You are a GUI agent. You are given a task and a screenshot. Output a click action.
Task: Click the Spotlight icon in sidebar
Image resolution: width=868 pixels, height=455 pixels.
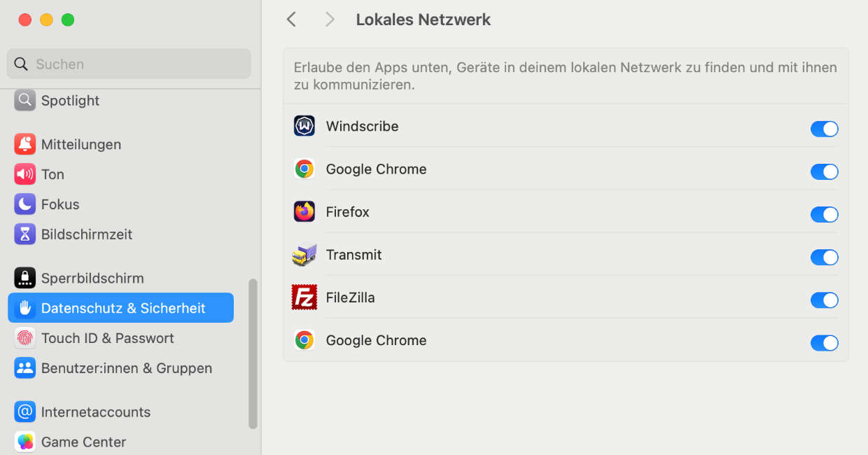pyautogui.click(x=24, y=101)
